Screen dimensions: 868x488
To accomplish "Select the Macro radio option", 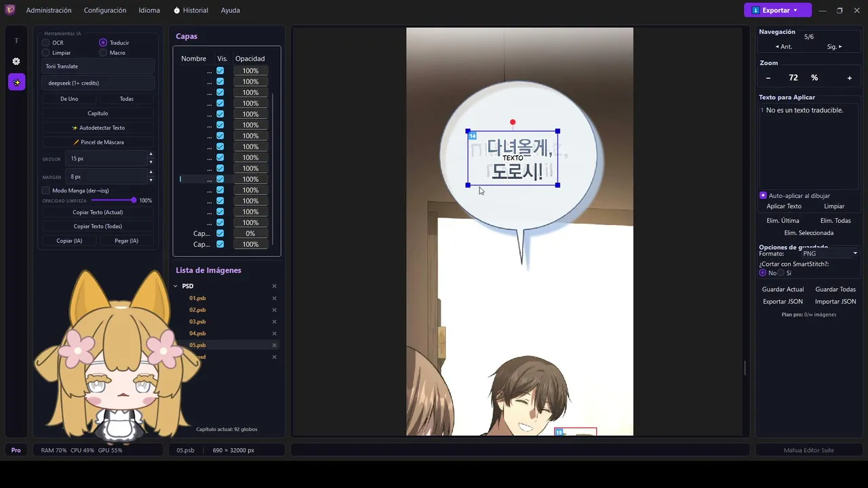I will pos(103,52).
